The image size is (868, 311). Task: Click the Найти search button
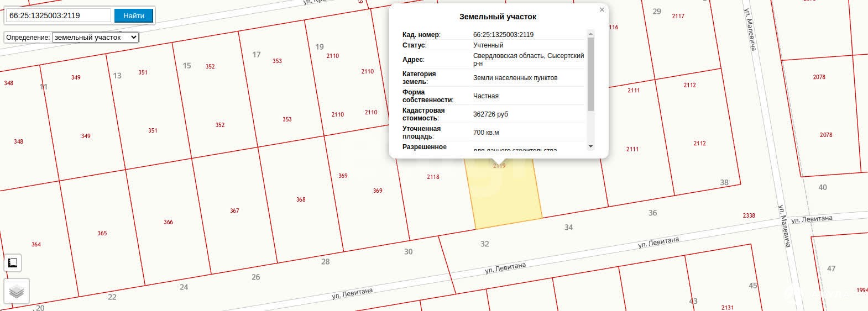pos(133,15)
